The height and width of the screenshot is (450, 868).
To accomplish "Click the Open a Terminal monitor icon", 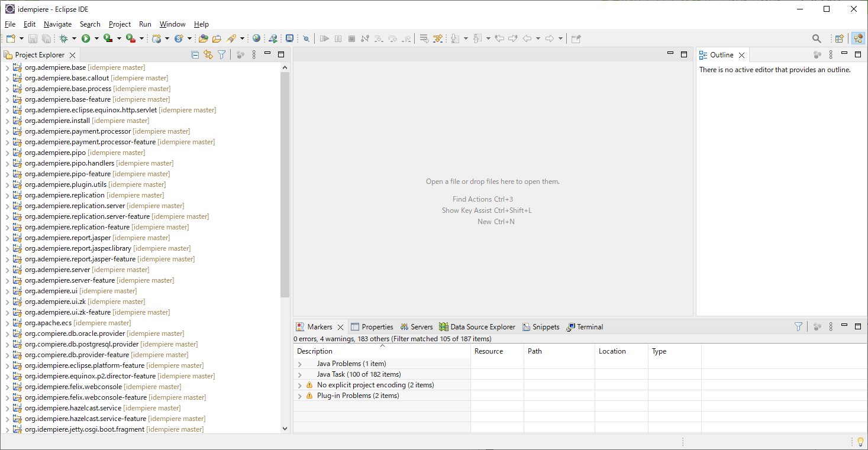I will point(289,38).
